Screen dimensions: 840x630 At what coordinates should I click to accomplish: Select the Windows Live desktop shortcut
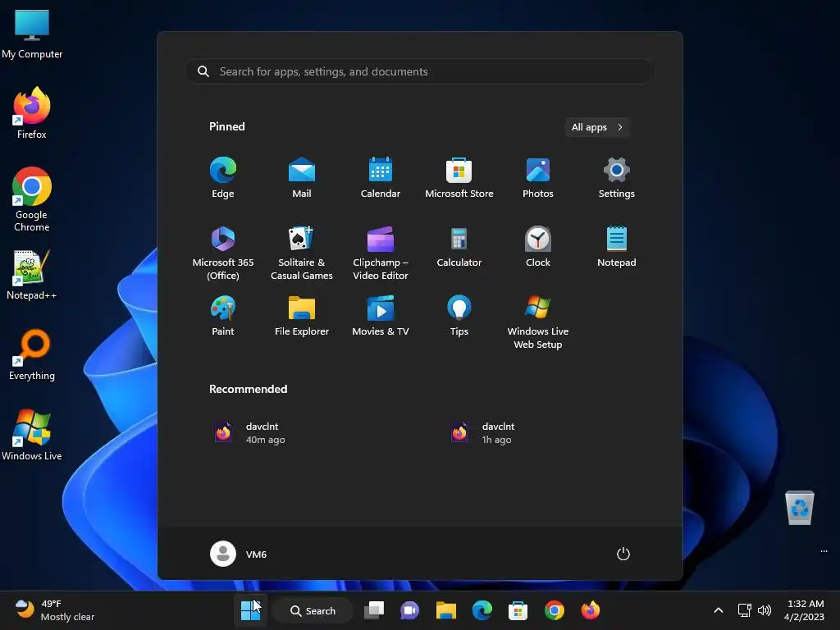pyautogui.click(x=32, y=435)
